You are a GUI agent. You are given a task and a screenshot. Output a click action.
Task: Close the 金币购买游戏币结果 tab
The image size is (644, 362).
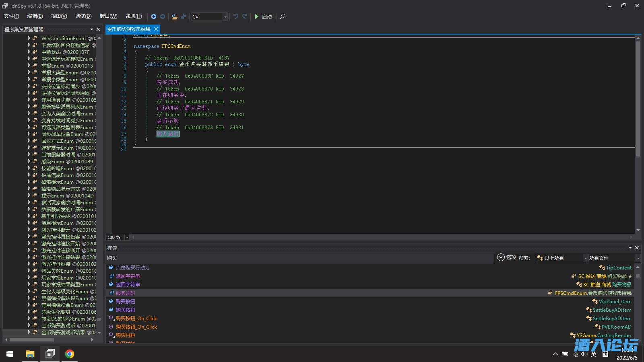coord(156,29)
